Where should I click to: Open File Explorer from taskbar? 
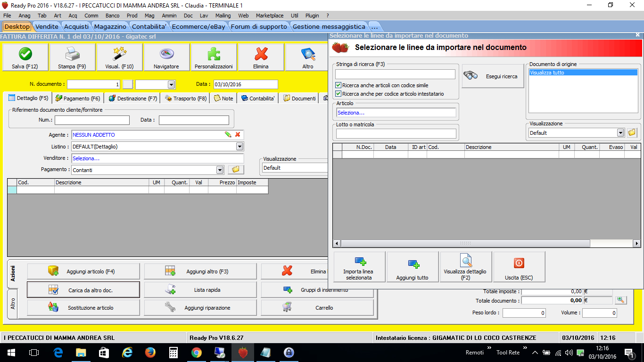coord(81,352)
